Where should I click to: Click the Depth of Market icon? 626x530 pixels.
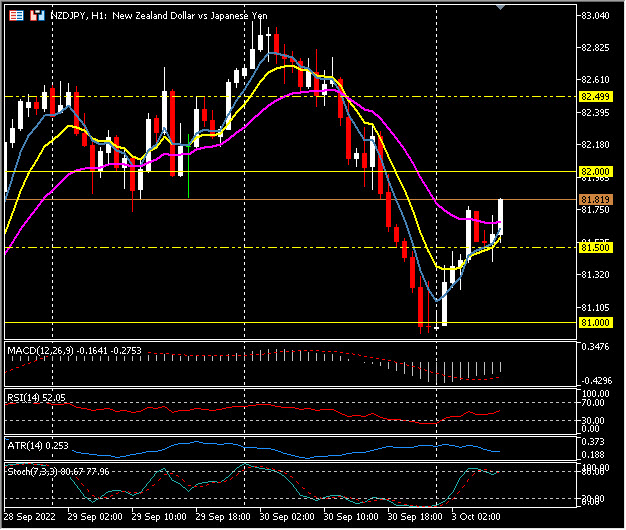37,17
